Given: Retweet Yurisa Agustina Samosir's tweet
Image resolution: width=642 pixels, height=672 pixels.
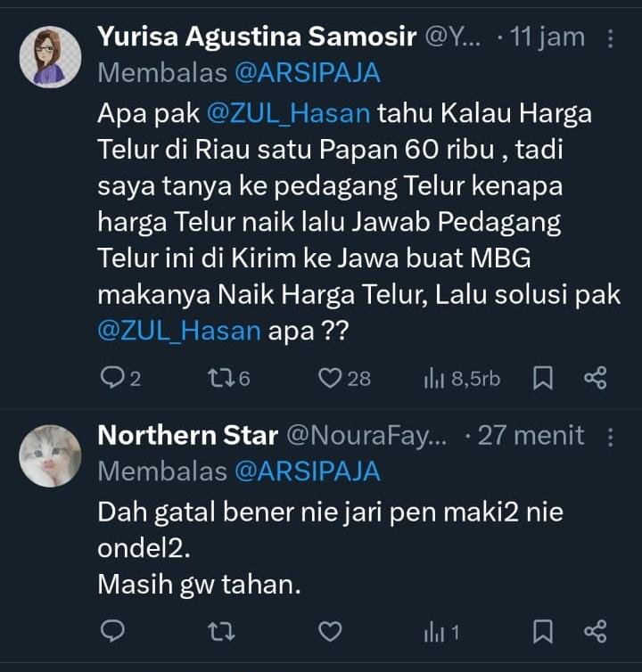Looking at the screenshot, I should click(219, 379).
